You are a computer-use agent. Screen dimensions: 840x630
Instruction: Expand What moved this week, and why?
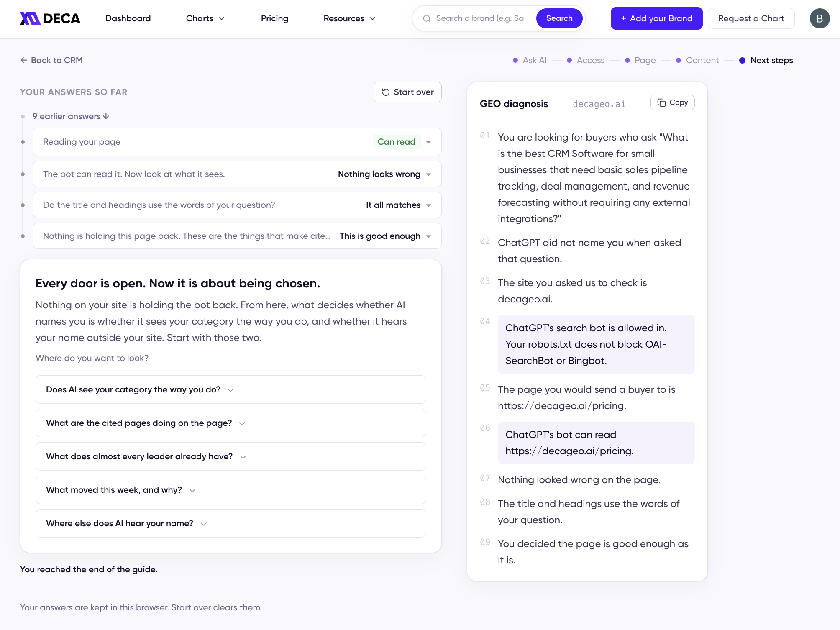point(231,490)
